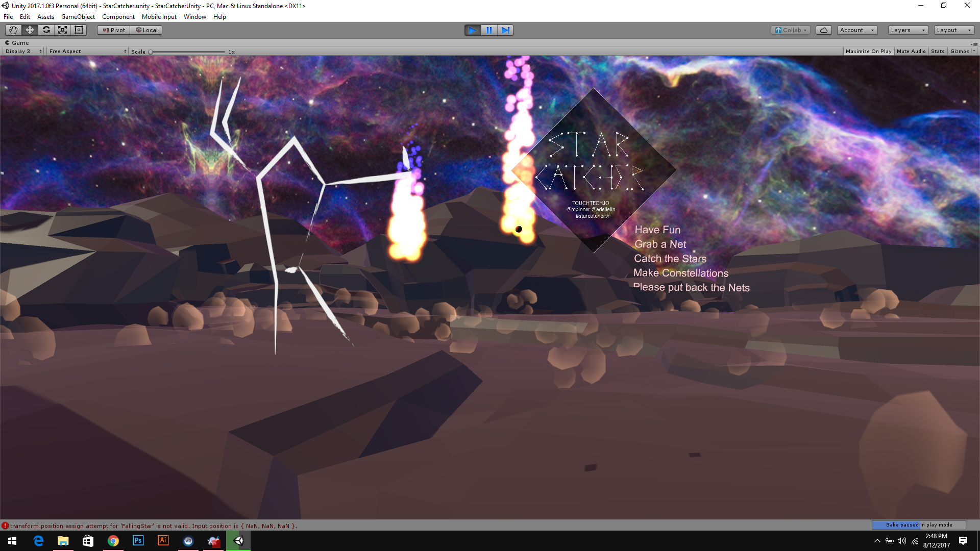
Task: Open Photoshop from taskbar
Action: 138,541
